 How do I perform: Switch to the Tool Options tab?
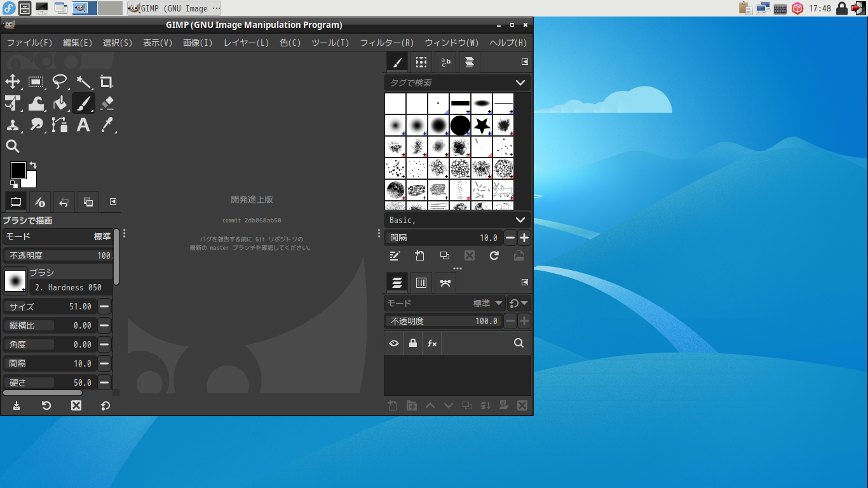click(16, 202)
